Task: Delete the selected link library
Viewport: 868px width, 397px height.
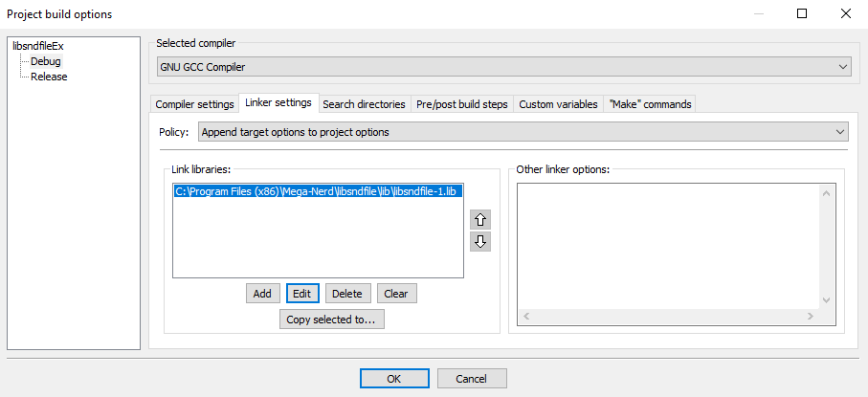Action: click(346, 294)
